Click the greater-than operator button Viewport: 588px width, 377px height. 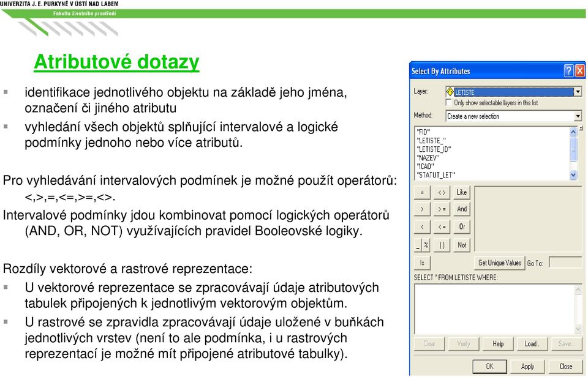coord(422,209)
